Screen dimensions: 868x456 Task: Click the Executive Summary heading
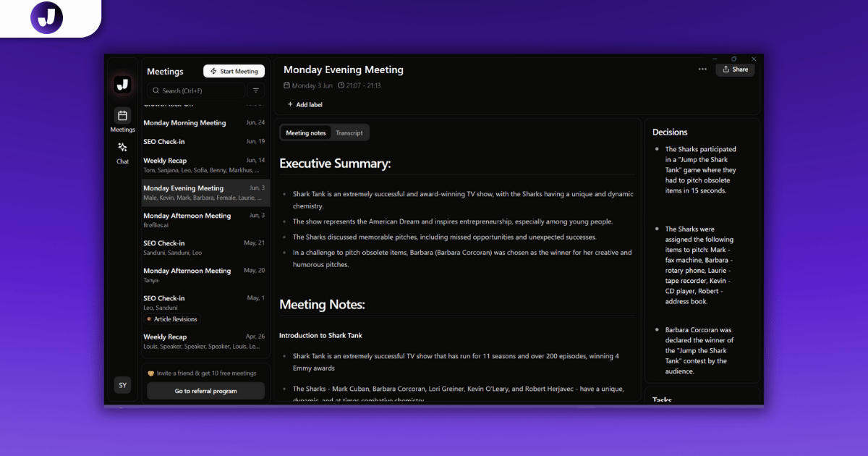point(335,164)
